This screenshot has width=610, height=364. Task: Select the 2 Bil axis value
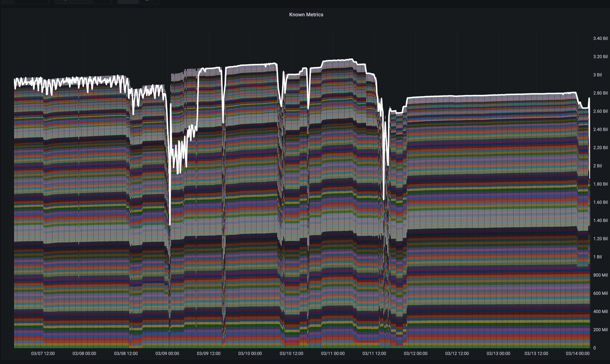point(597,166)
